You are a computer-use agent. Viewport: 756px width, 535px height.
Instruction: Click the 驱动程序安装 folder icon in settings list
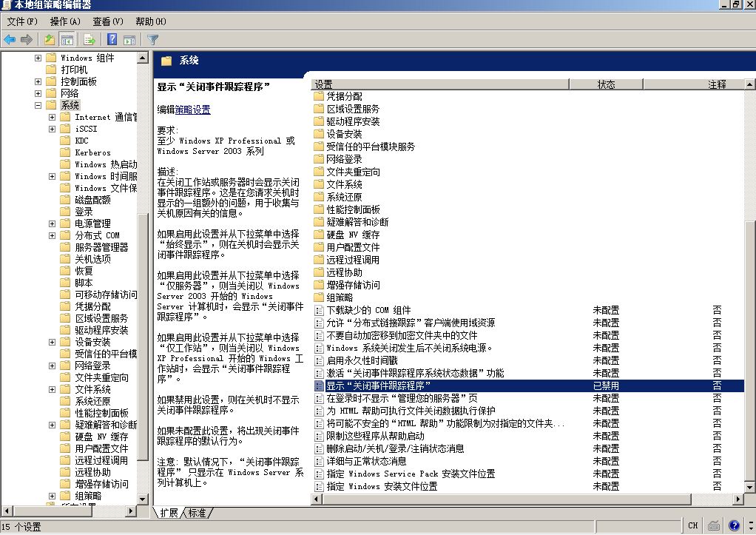(319, 121)
